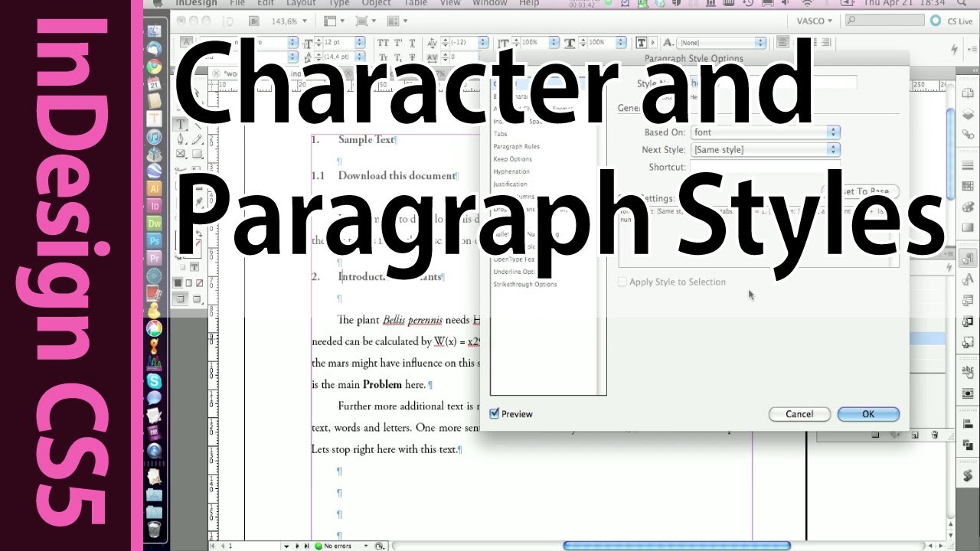Open Illustrator from the Dock

pyautogui.click(x=155, y=187)
